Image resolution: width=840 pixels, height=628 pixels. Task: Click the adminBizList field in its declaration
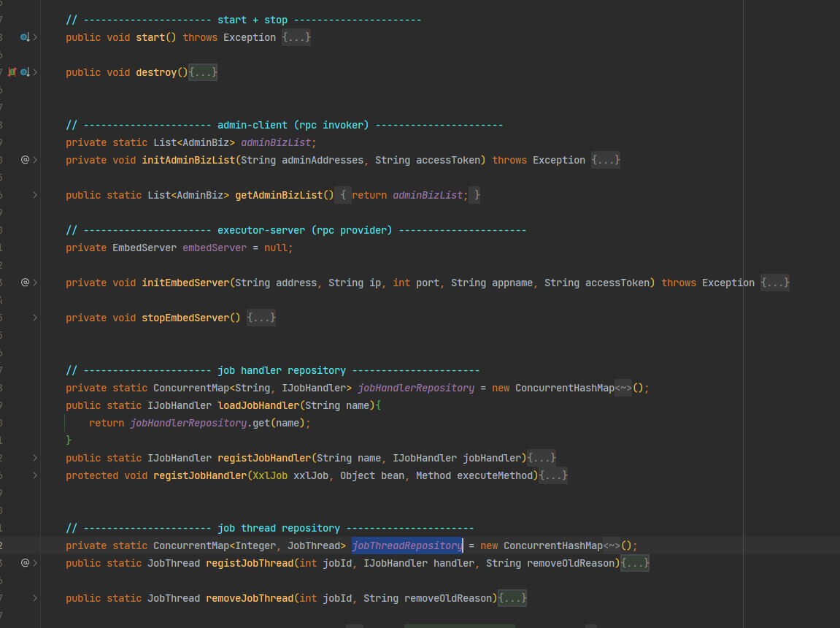(276, 142)
